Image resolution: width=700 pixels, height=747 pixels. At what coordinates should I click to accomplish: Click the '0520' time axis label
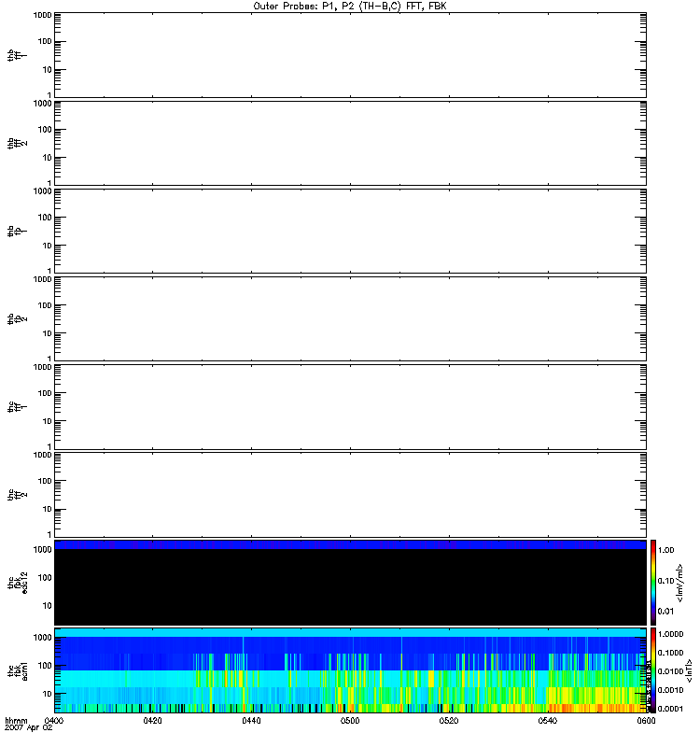(x=449, y=721)
